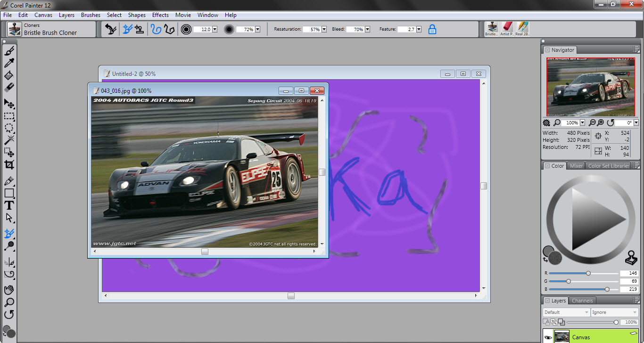
Task: Toggle Canvas layer visibility eye
Action: tap(548, 337)
